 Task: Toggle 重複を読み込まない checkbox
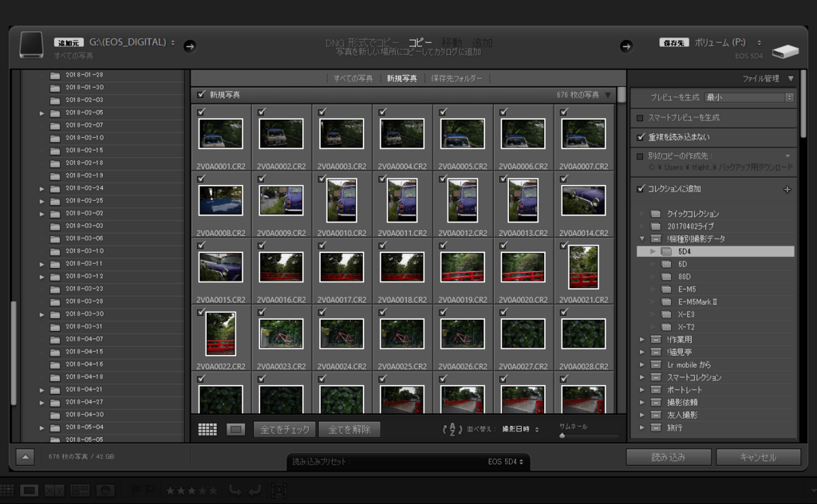click(x=641, y=137)
